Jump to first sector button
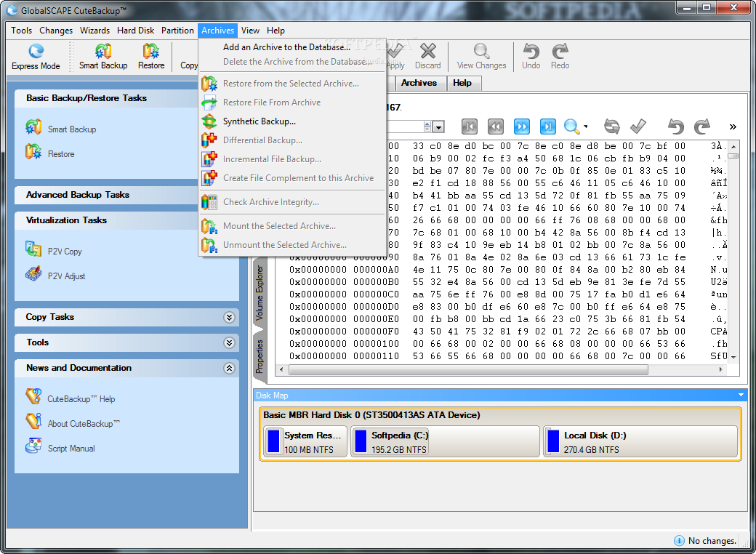The width and height of the screenshot is (756, 554). click(469, 127)
